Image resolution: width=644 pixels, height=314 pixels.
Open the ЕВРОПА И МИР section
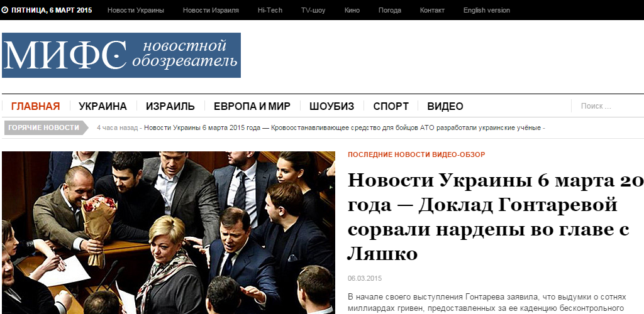(x=252, y=107)
